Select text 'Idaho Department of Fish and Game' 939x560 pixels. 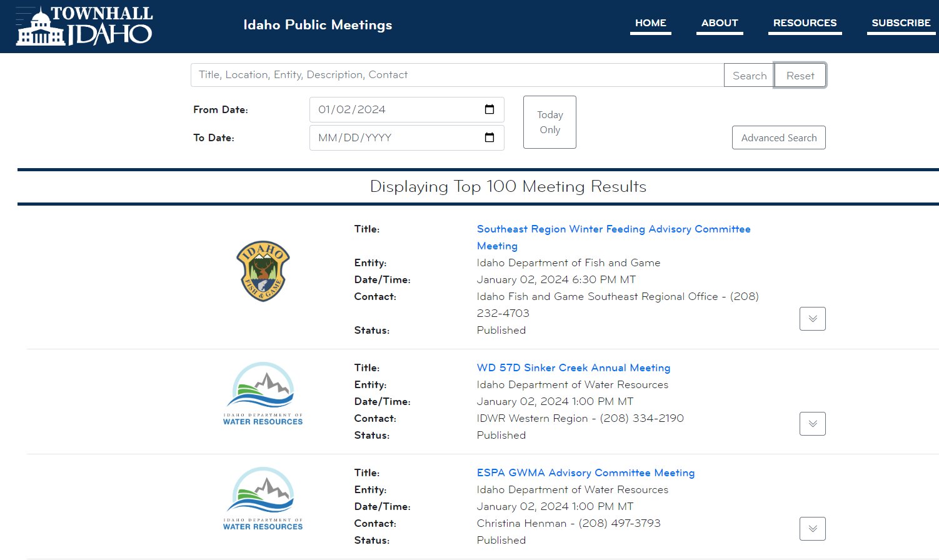tap(568, 263)
